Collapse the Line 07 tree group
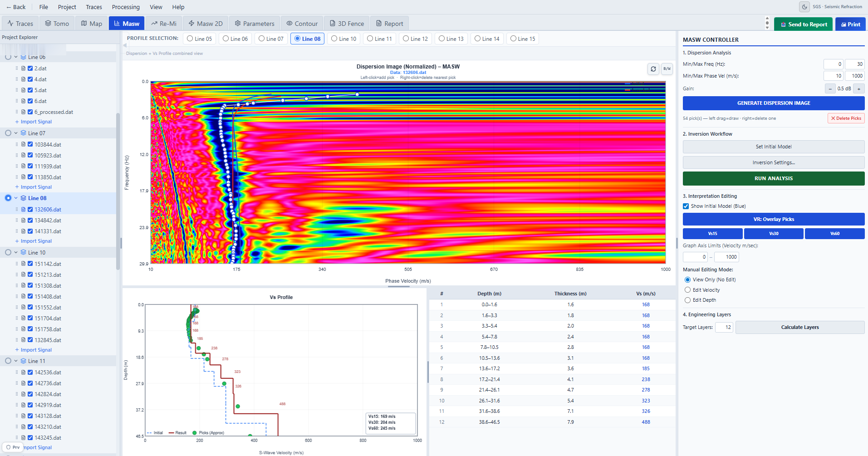Screen dimensions: 868x456 pyautogui.click(x=16, y=133)
